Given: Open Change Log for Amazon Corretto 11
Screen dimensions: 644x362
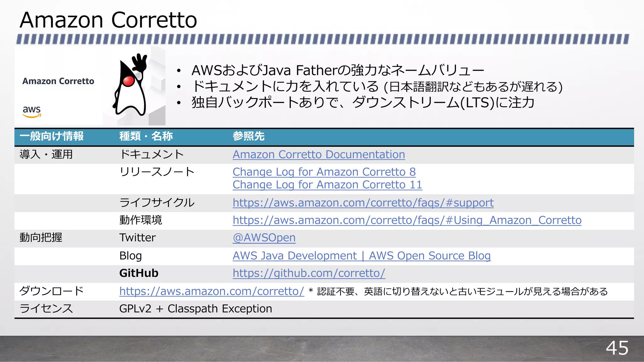Looking at the screenshot, I should click(327, 185).
